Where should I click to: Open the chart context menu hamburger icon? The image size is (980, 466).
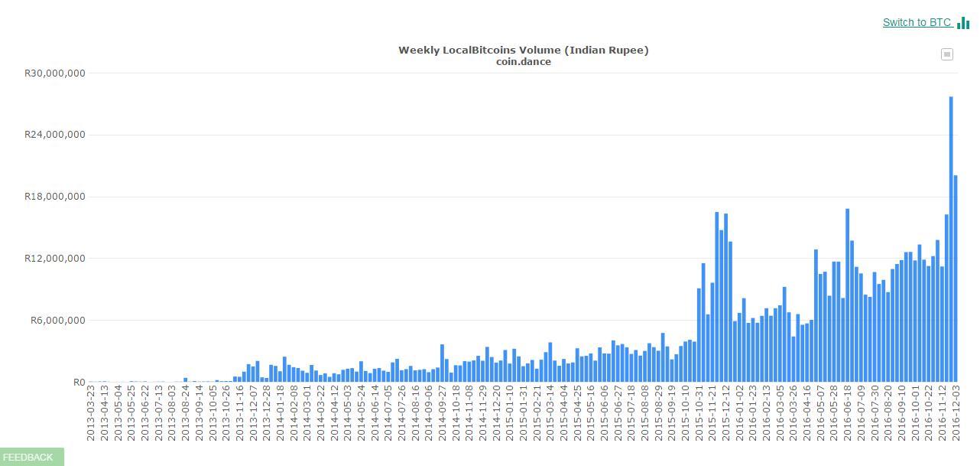(x=947, y=54)
